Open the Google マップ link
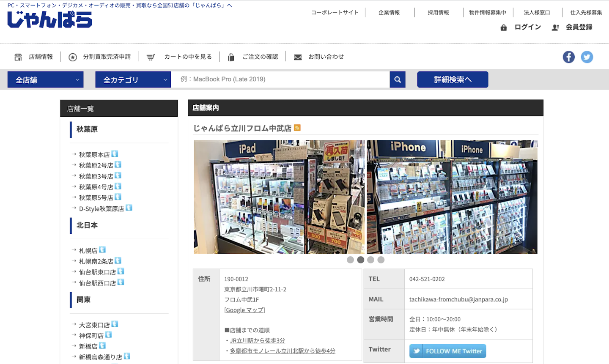The image size is (609, 364). (244, 310)
